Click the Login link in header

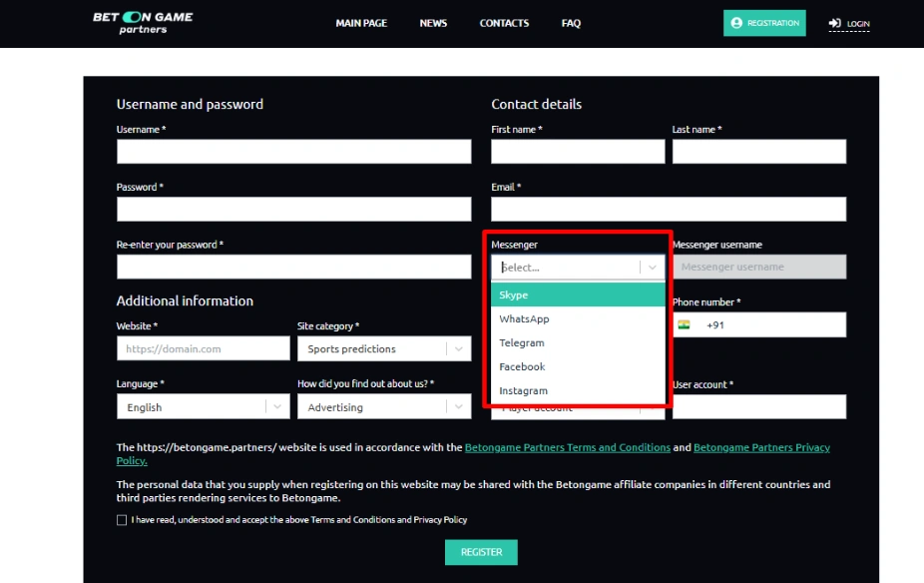coord(849,24)
